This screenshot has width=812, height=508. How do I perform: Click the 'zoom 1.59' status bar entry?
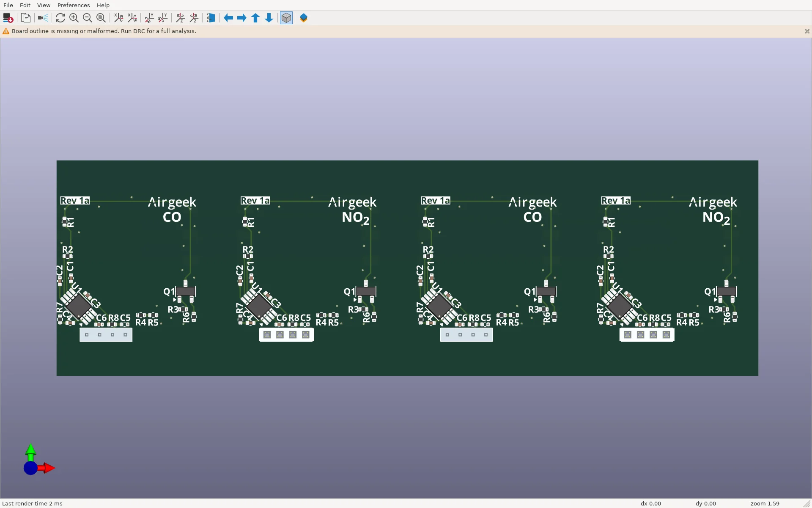(x=765, y=503)
